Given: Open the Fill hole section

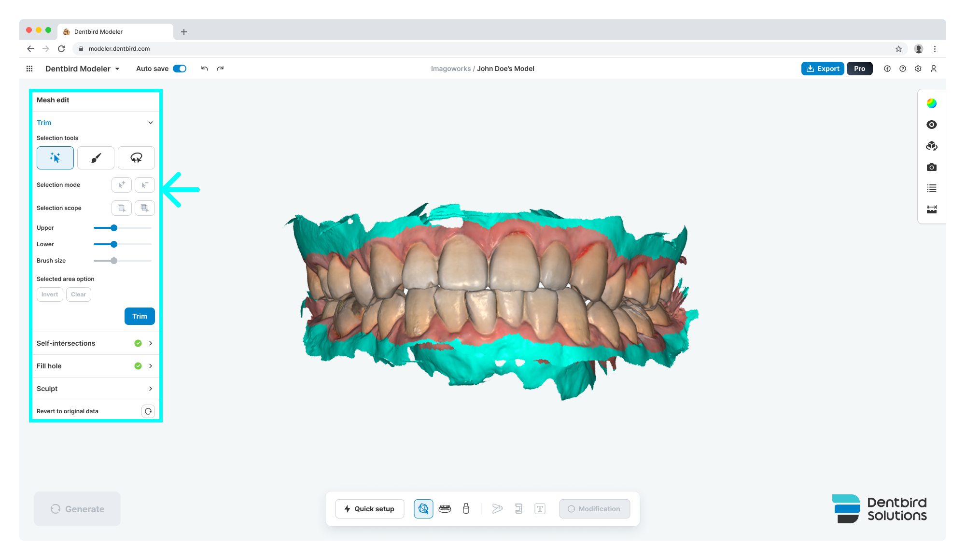Looking at the screenshot, I should pyautogui.click(x=151, y=366).
